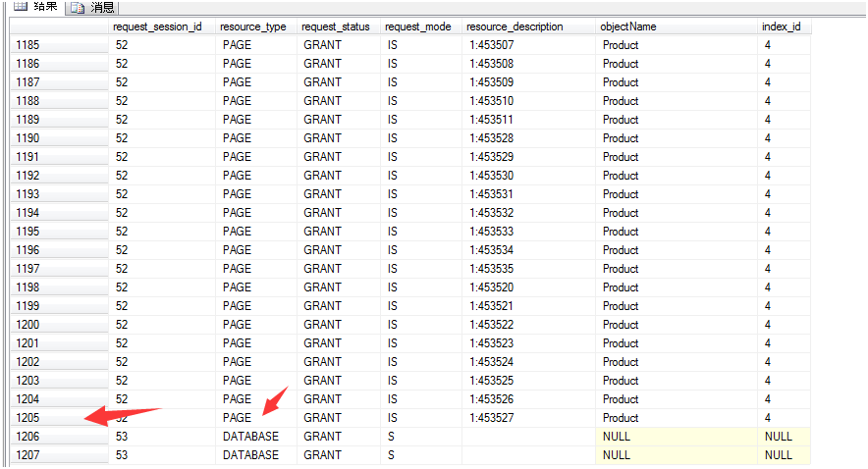Click Product cell in row 1185
This screenshot has width=868, height=469.
(x=676, y=45)
